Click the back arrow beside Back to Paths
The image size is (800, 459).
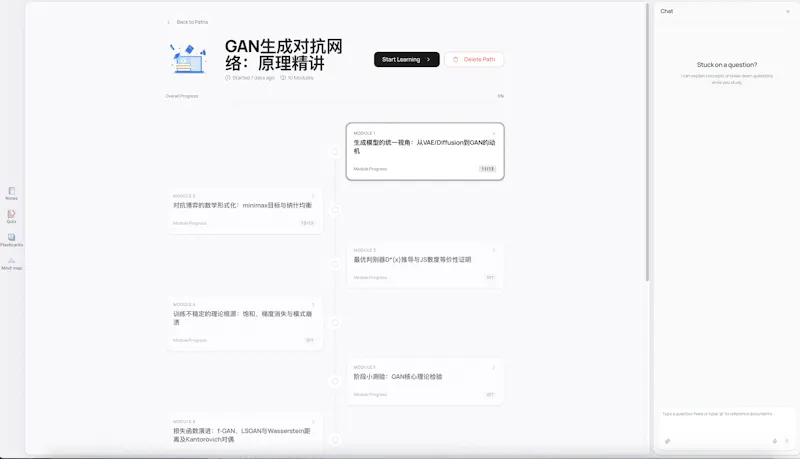(168, 22)
